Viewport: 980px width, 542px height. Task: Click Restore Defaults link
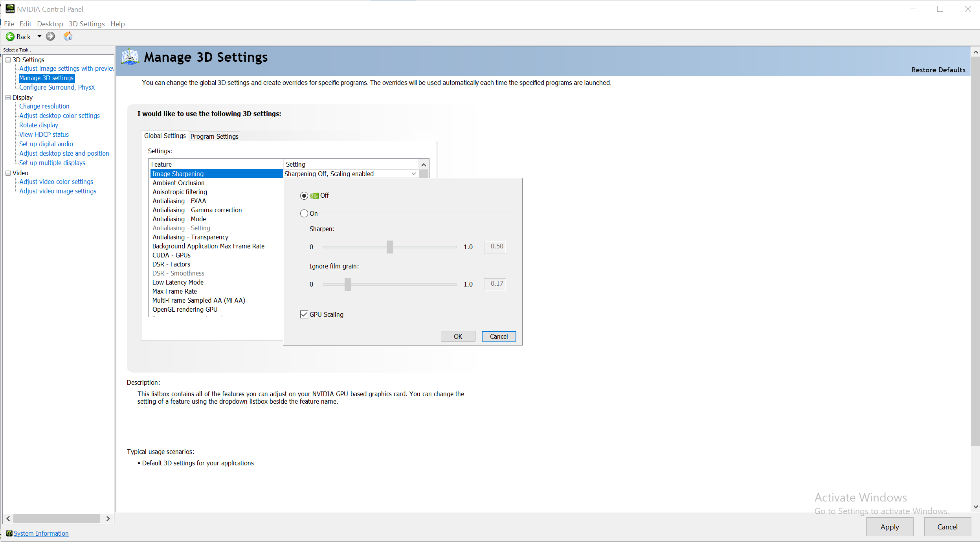point(938,70)
